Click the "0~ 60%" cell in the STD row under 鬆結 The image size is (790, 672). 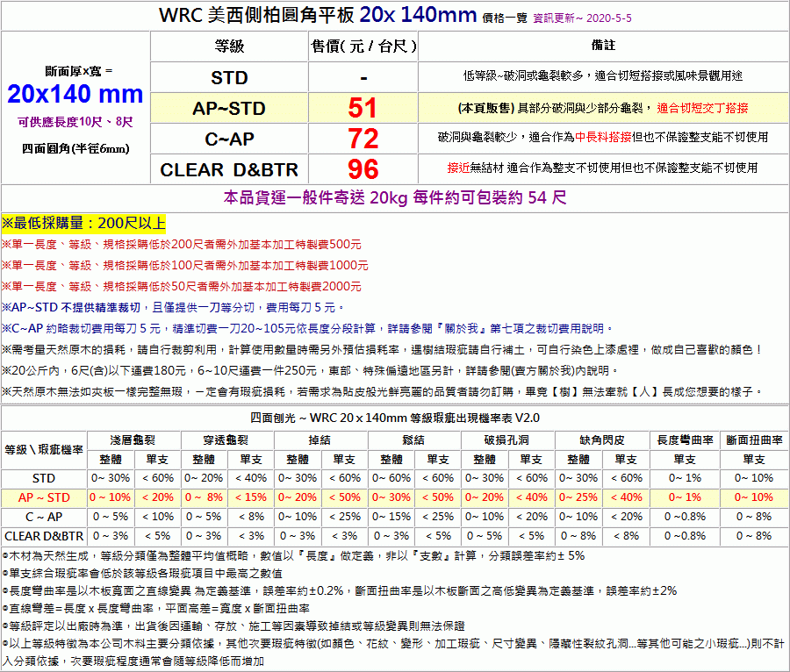[x=391, y=478]
